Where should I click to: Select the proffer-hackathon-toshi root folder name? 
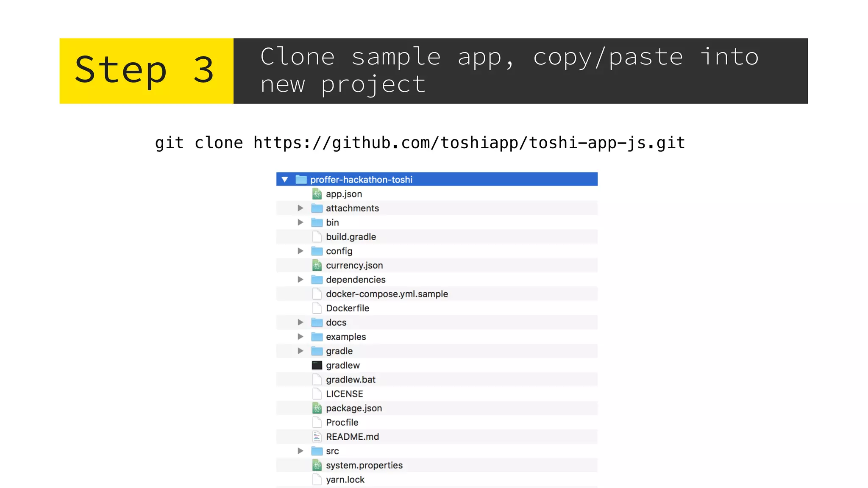tap(361, 180)
